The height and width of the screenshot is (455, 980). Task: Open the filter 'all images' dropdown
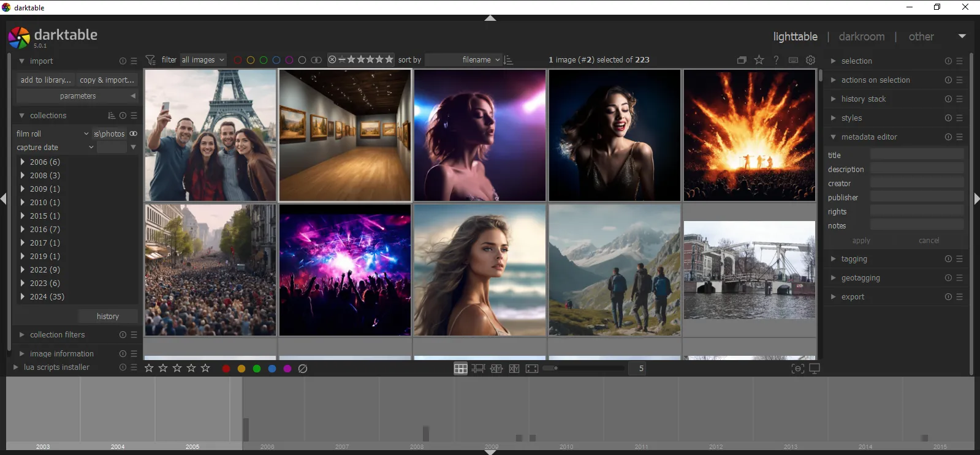pyautogui.click(x=203, y=60)
